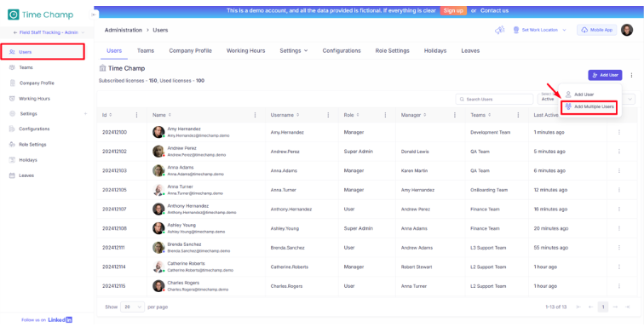Go to the previous page
Viewport: 644px width, 327px height.
point(590,307)
